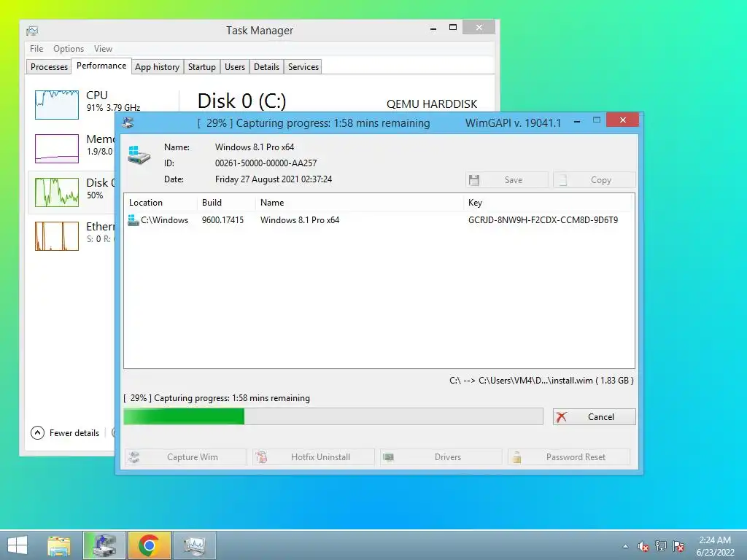The image size is (747, 560).
Task: Open Windows Start button in taskbar
Action: tap(18, 545)
